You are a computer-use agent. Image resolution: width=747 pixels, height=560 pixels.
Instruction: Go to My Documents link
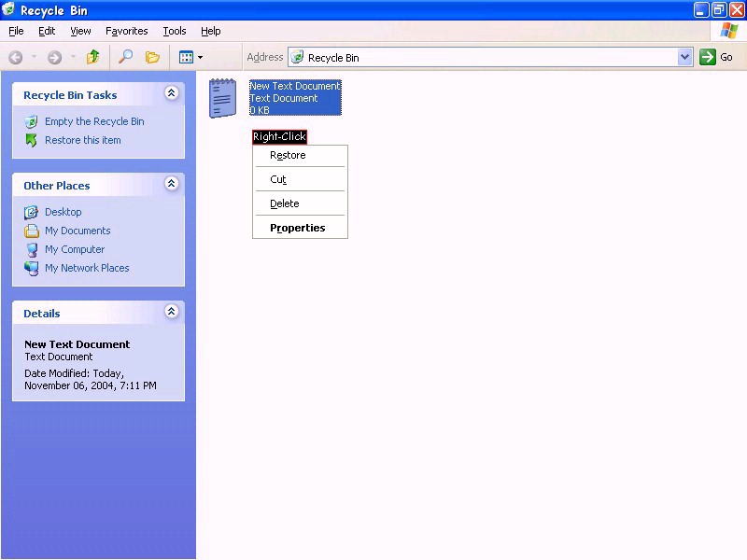[78, 231]
